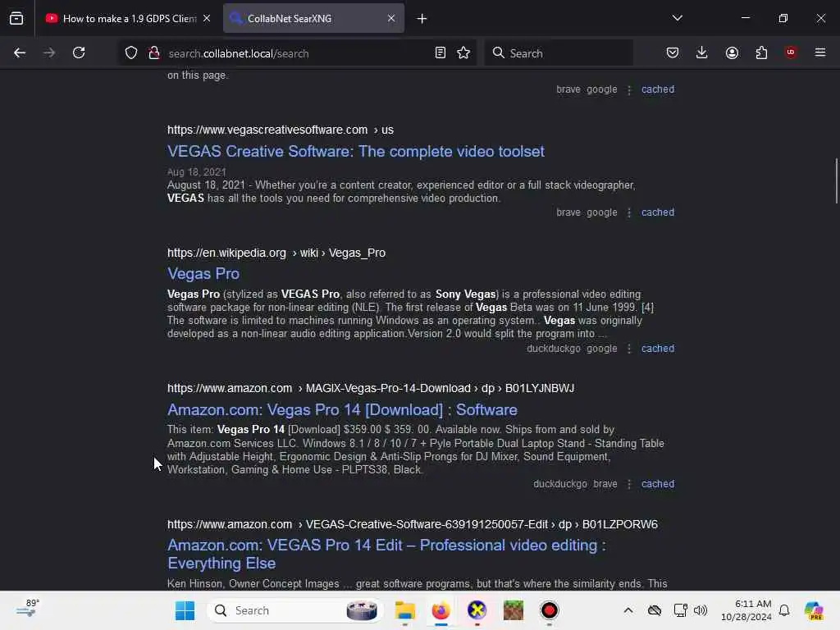Select the CollabNet SearXNG tab

click(313, 18)
